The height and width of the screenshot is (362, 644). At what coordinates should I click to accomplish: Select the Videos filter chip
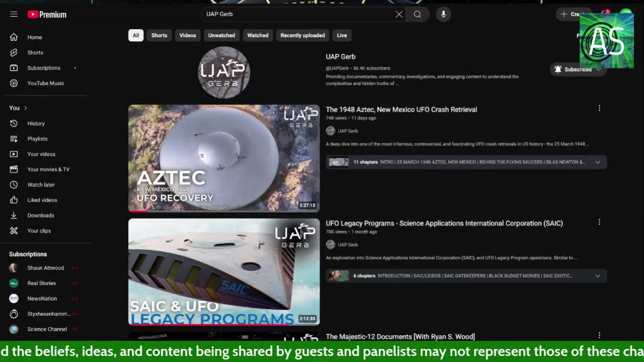[x=188, y=35]
